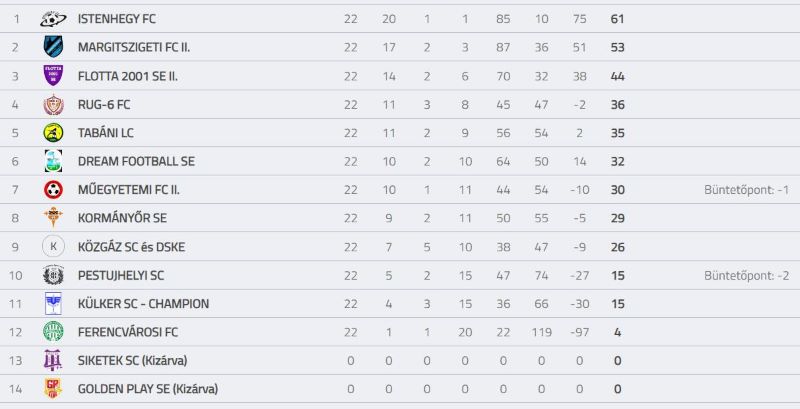This screenshot has width=800, height=409.
Task: Click the Istenhegy FC club logo
Action: click(53, 19)
